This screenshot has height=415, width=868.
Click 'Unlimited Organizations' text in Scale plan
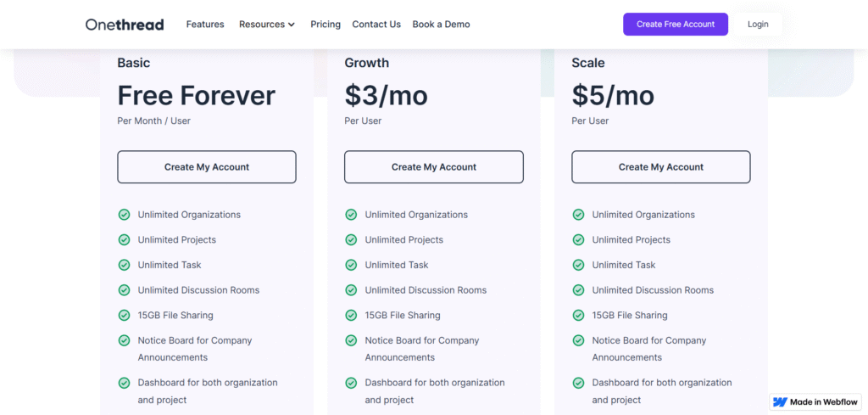[643, 215]
